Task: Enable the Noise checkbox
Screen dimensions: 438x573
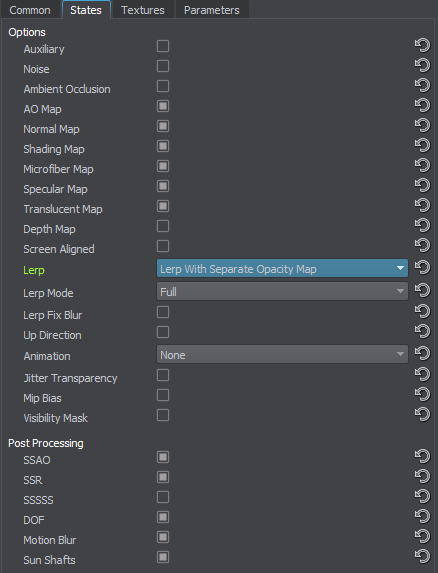Action: tap(163, 66)
